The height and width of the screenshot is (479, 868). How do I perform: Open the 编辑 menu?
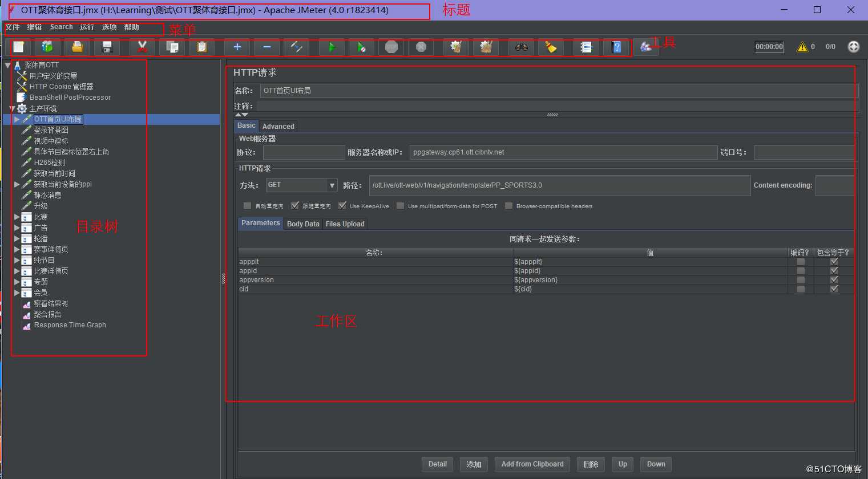click(34, 27)
